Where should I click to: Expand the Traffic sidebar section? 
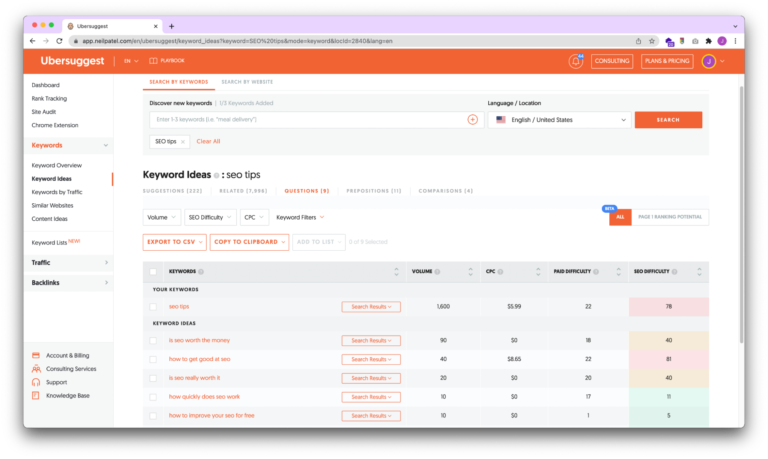69,263
